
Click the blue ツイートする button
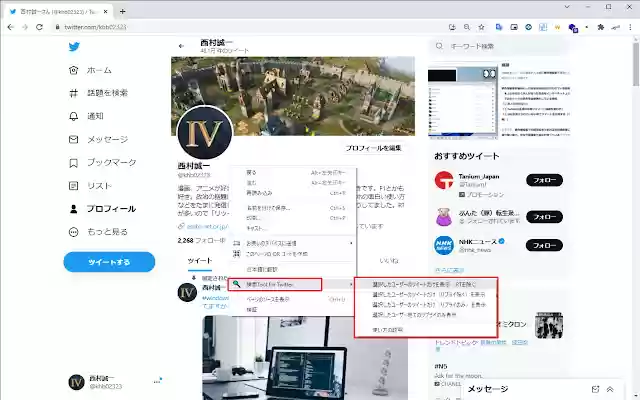point(109,262)
